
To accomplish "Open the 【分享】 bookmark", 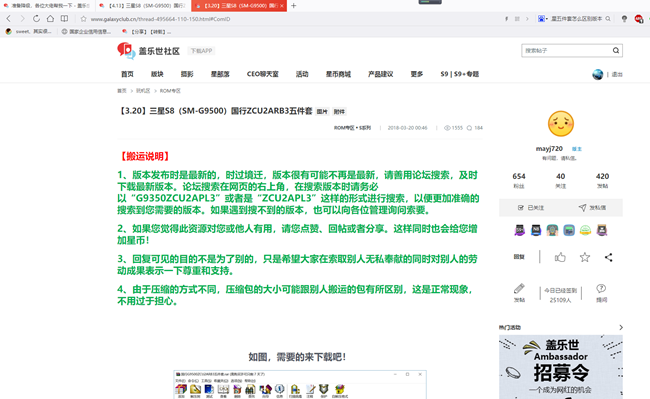I will click(146, 31).
